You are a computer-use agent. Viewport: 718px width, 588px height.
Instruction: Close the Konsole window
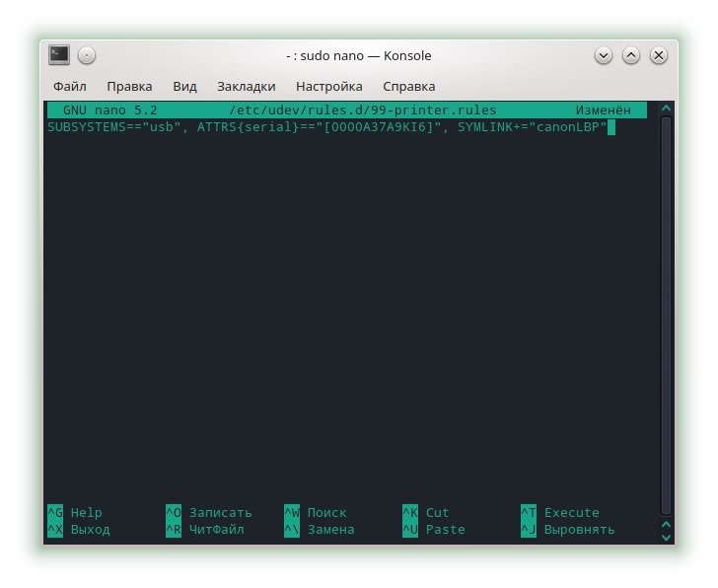coord(659,56)
